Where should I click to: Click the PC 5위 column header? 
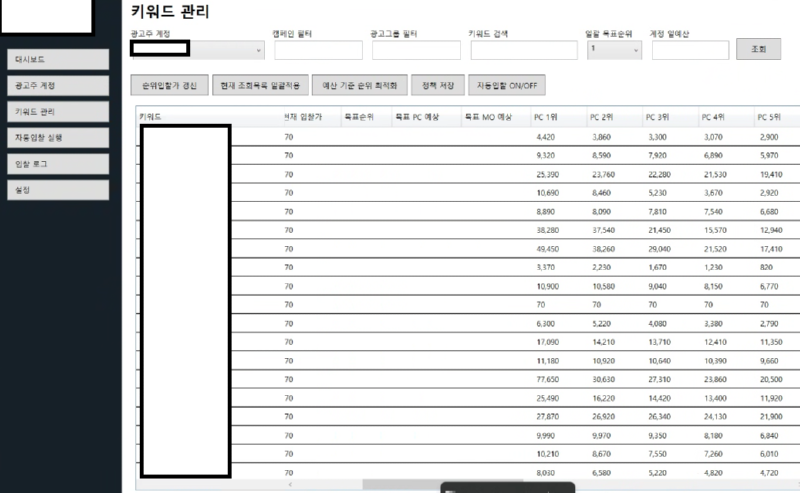(777, 117)
